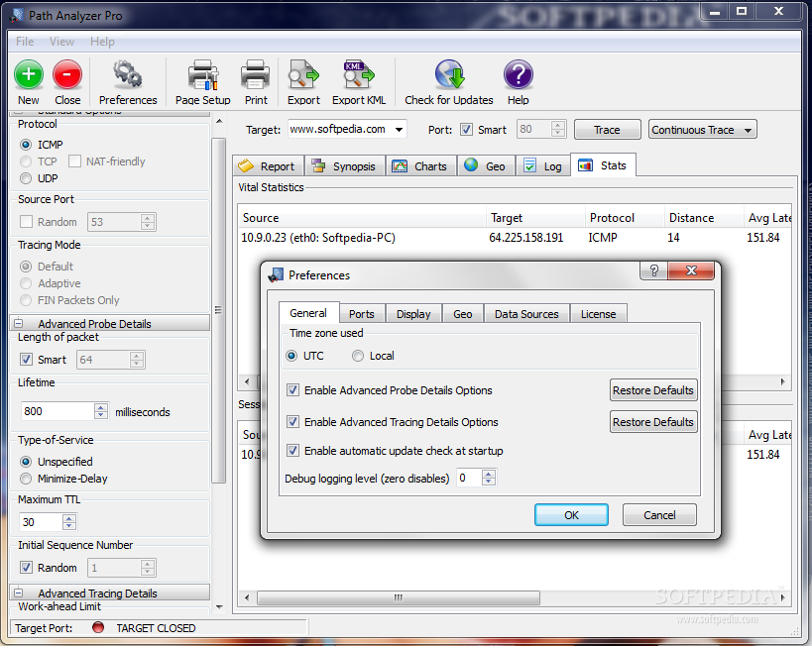Adjust the Port number spinner
The height and width of the screenshot is (646, 812).
tap(558, 129)
